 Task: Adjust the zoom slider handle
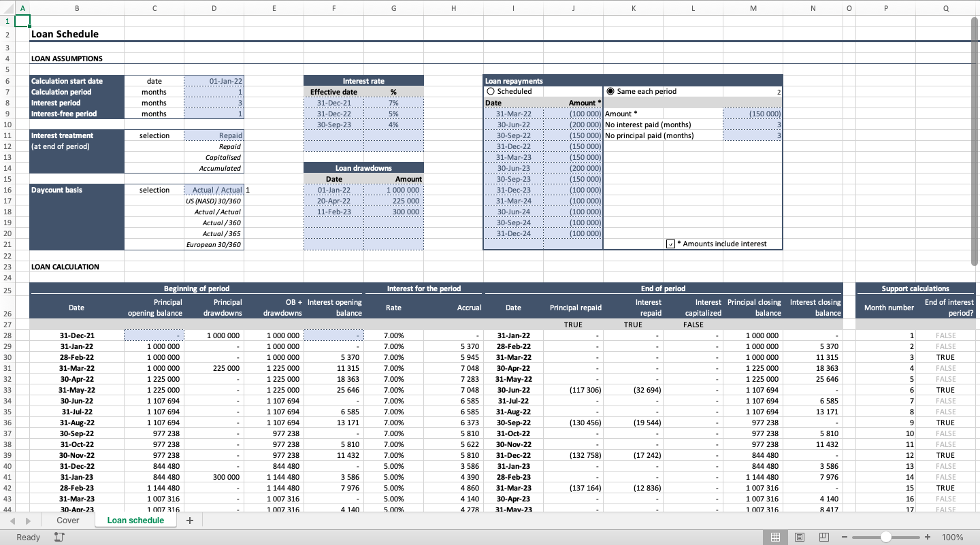885,538
